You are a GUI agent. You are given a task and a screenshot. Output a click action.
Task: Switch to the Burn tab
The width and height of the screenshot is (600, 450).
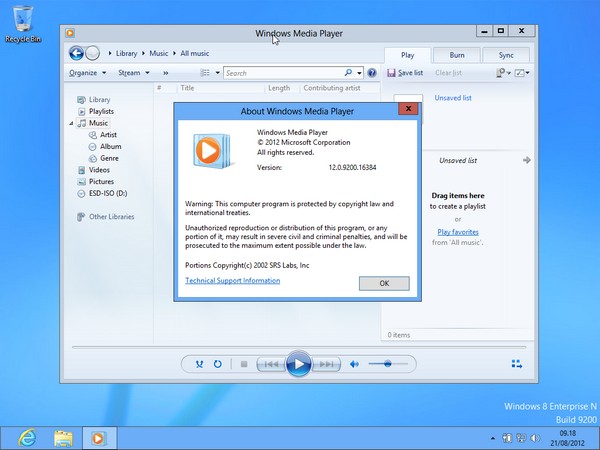(457, 55)
